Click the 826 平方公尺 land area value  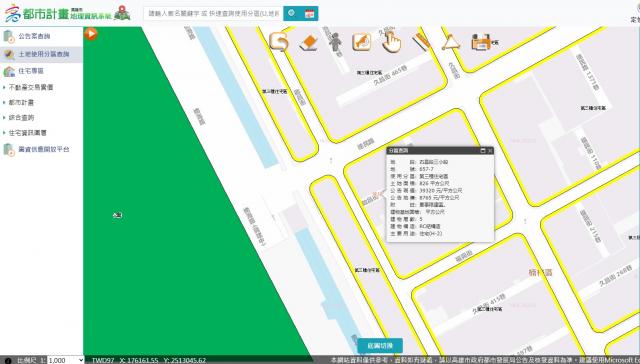coord(434,183)
